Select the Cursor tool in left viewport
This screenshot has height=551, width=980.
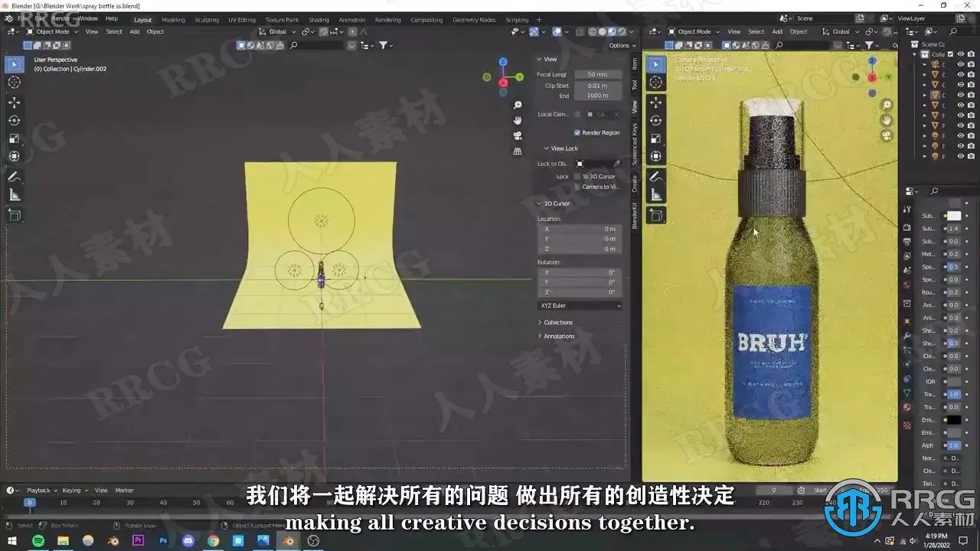tap(15, 82)
